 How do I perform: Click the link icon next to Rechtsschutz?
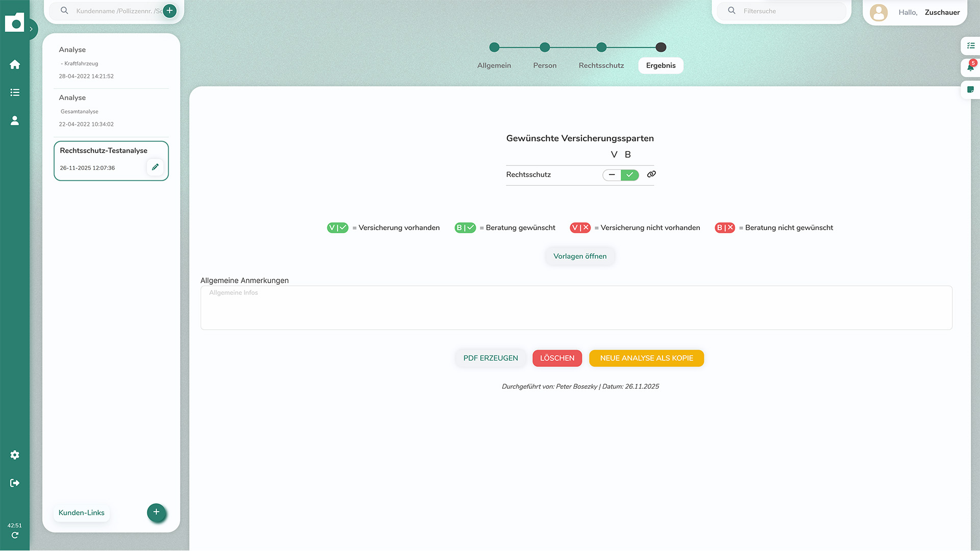[x=651, y=174]
